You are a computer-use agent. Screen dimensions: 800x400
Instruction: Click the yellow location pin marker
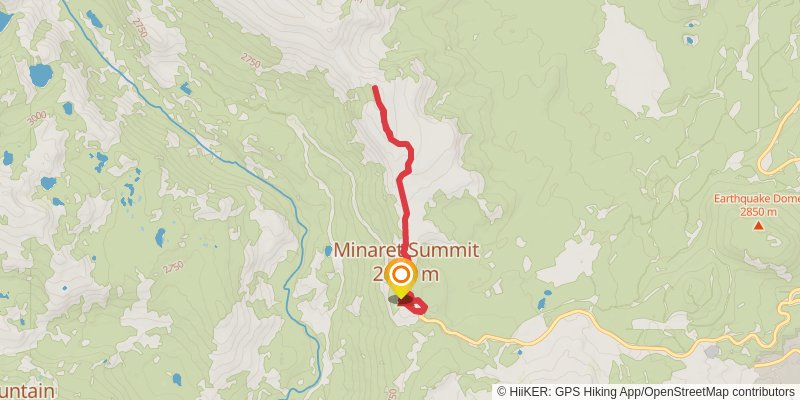pyautogui.click(x=402, y=278)
